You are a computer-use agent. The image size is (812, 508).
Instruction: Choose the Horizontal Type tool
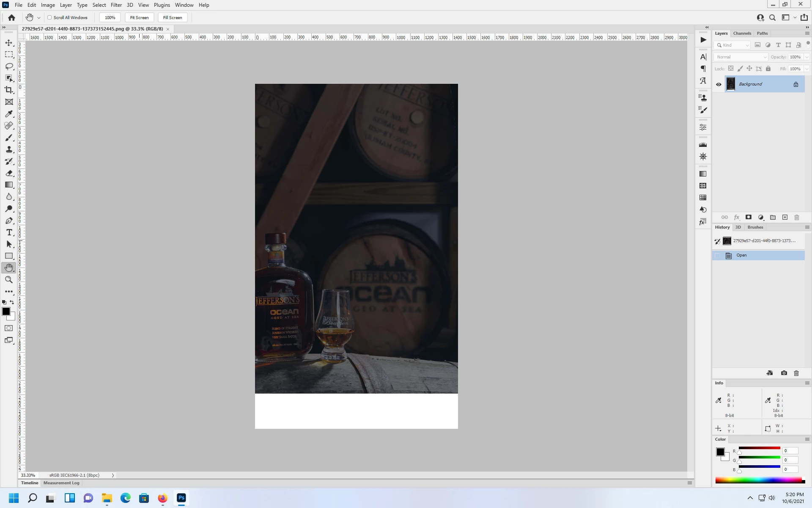9,232
